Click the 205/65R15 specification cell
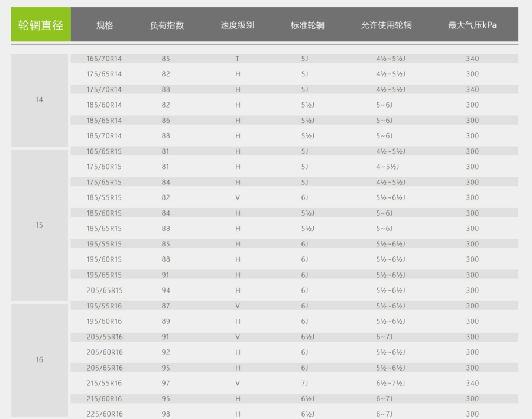532x419 pixels. point(105,290)
